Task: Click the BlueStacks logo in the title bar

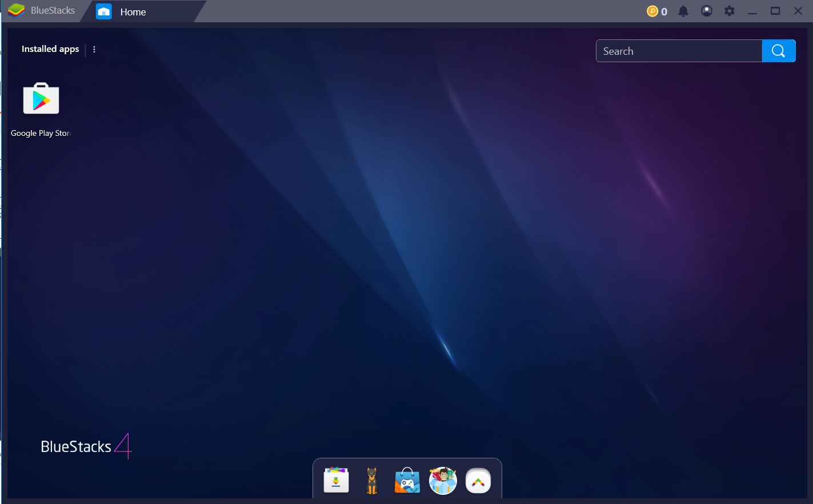Action: [x=15, y=10]
